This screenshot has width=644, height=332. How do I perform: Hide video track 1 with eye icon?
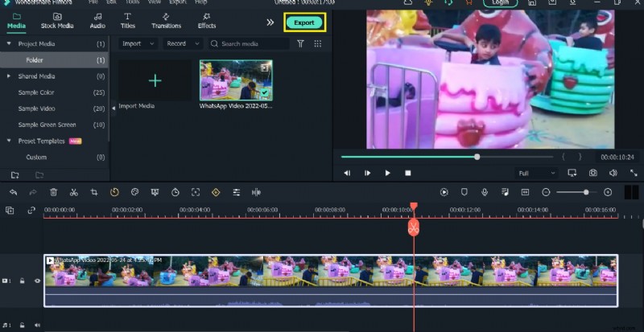[x=37, y=281]
